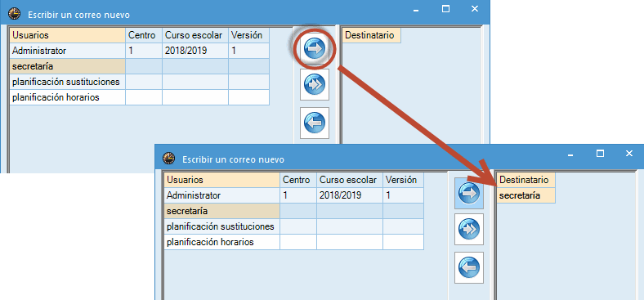Select planificación horarios in lower window
644x300 pixels.
pyautogui.click(x=294, y=242)
